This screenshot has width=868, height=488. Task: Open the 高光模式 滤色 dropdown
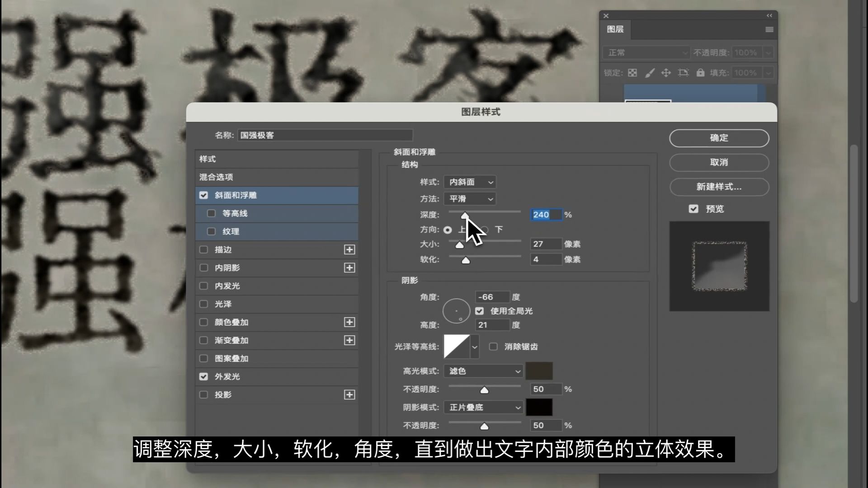coord(483,371)
